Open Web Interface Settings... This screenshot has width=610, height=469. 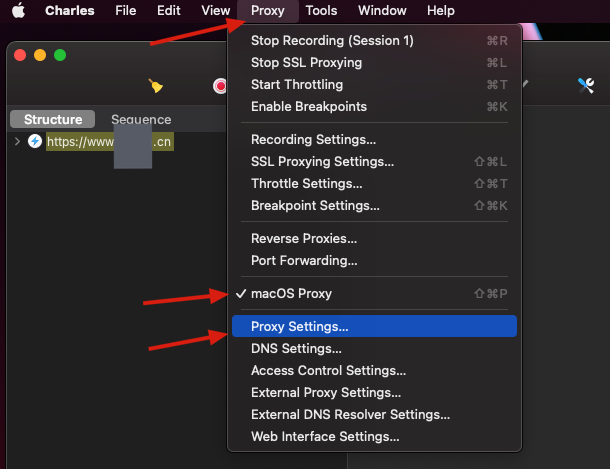point(374,437)
